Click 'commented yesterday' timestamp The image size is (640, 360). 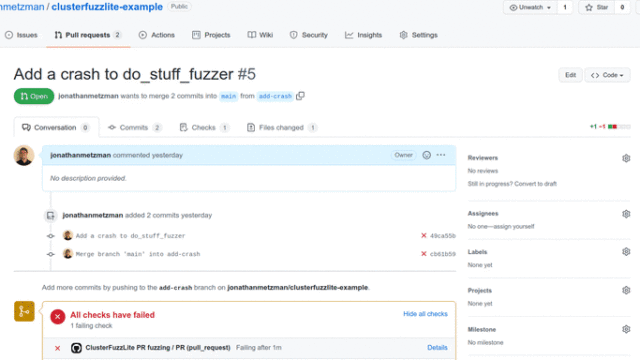click(x=148, y=156)
